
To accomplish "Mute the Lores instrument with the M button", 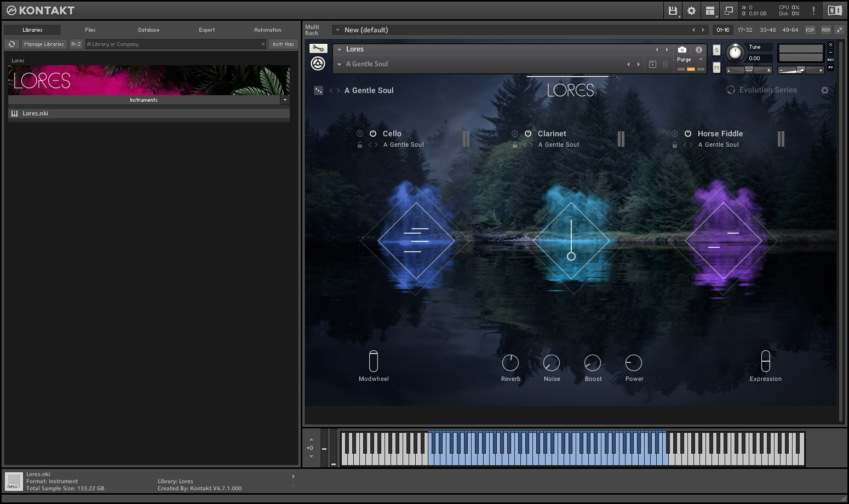I will (716, 67).
